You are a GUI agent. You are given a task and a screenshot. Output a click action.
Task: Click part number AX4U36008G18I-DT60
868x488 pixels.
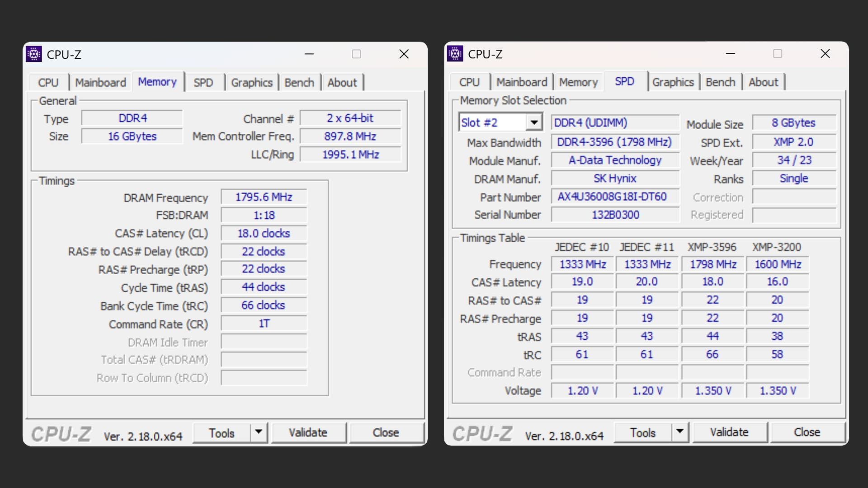[615, 197]
